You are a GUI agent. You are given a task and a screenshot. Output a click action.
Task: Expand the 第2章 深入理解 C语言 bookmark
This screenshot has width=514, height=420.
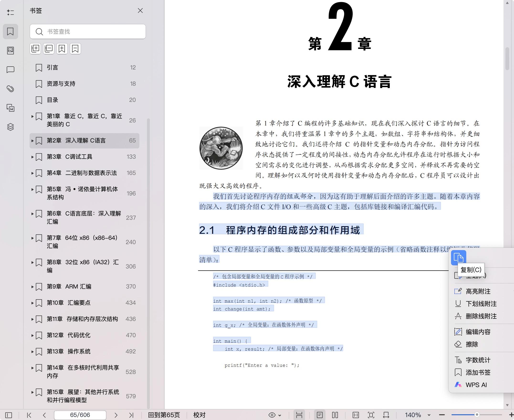[32, 141]
